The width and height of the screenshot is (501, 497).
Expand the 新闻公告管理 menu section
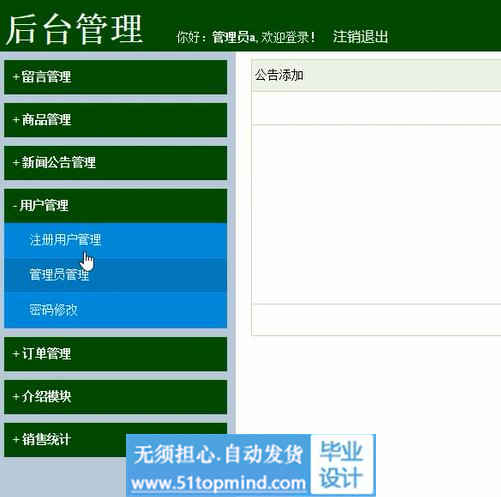pos(115,163)
